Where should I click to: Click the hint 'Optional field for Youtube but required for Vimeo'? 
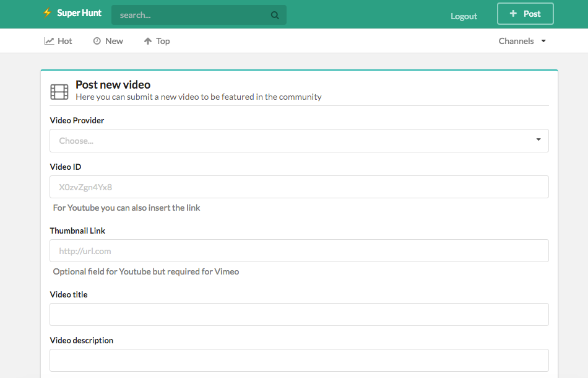point(146,271)
